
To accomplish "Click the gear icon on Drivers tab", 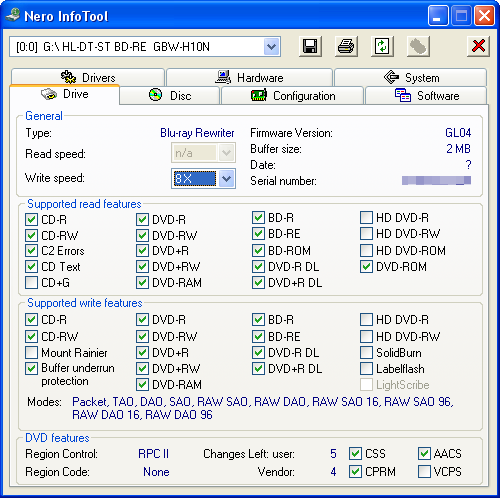I will [x=68, y=77].
